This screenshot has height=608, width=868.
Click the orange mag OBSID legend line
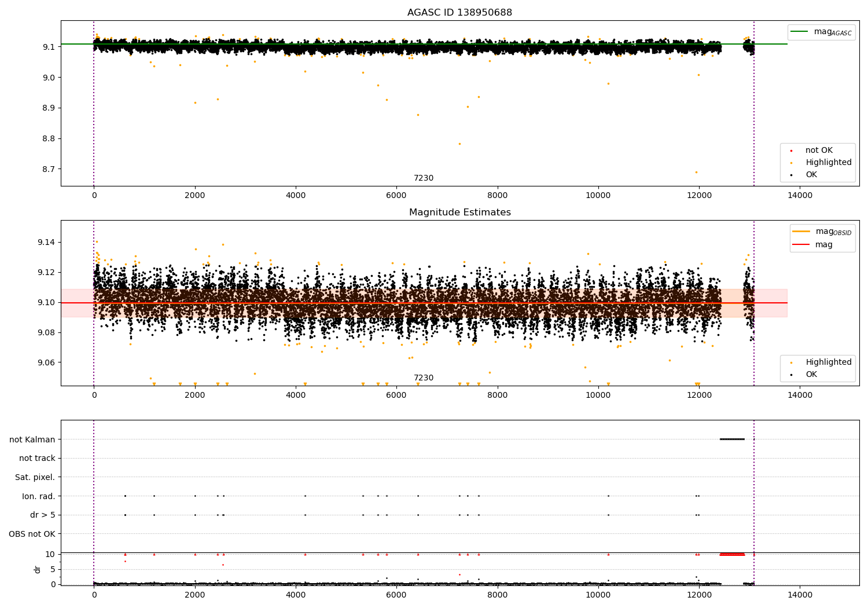801,232
